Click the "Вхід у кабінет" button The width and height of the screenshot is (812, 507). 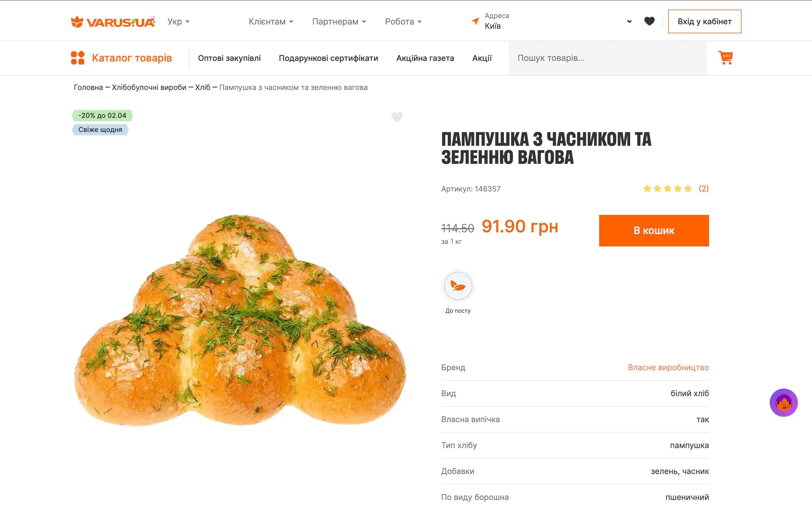tap(704, 21)
